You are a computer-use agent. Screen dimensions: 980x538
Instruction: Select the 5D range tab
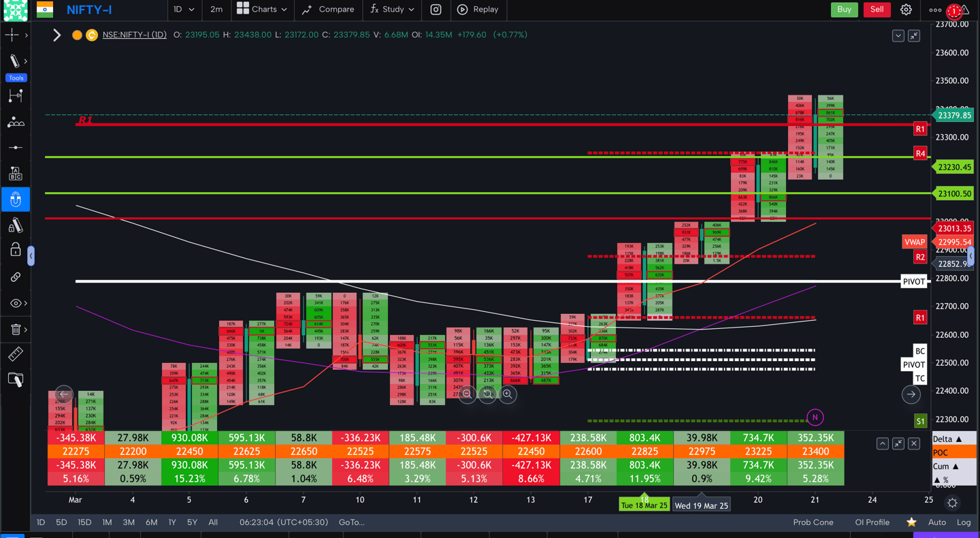coord(61,522)
